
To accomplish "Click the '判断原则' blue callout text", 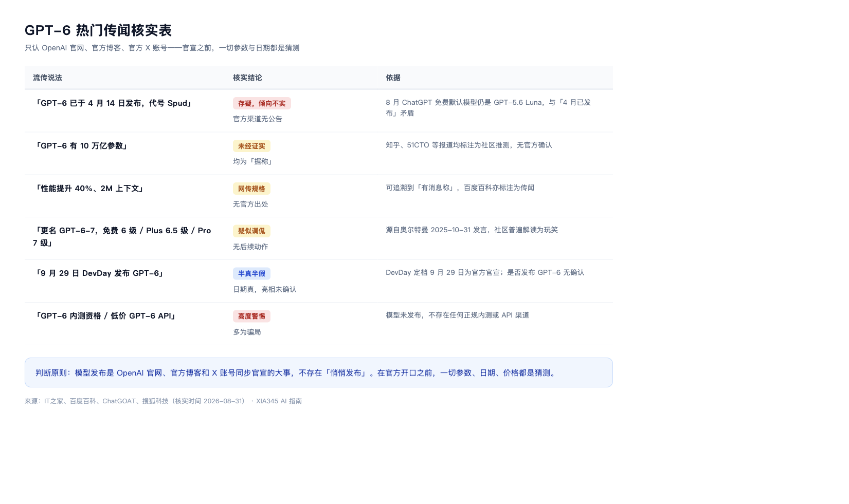I will (x=297, y=373).
